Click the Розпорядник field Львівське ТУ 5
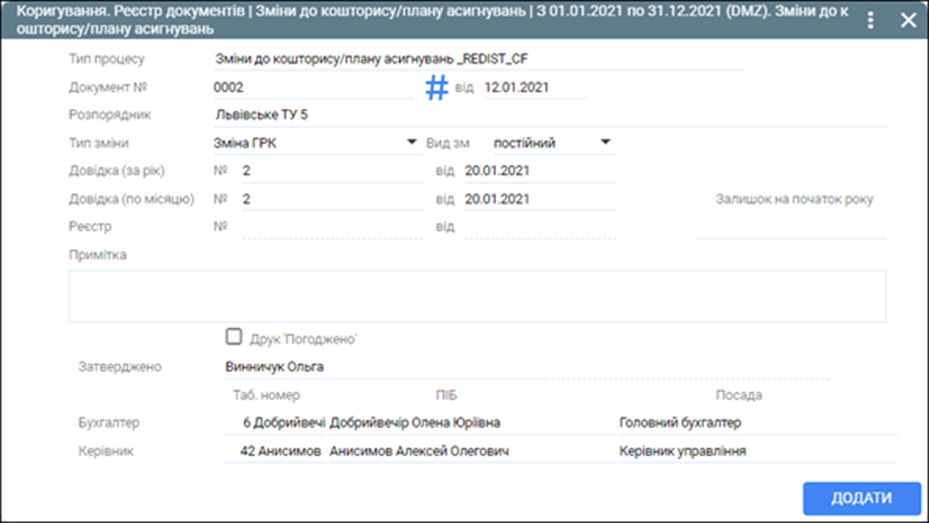Viewport: 929px width, 523px height. coord(550,115)
